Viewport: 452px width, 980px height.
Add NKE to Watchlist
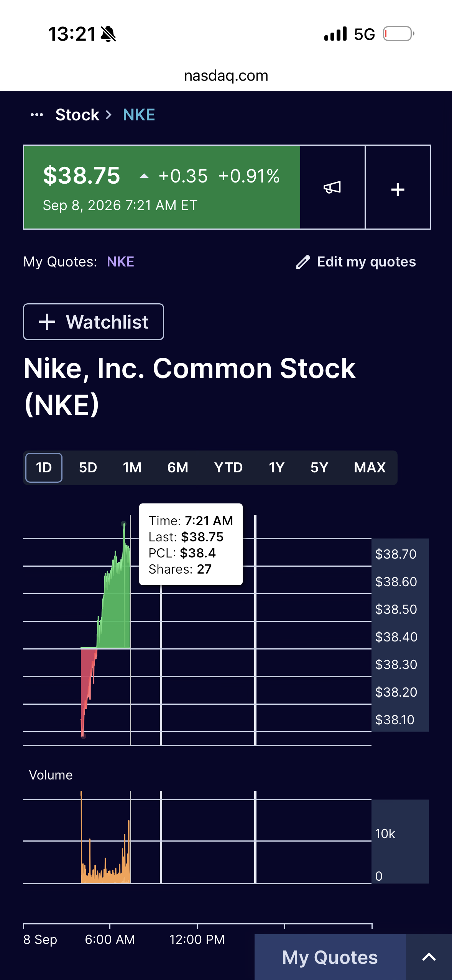coord(94,322)
